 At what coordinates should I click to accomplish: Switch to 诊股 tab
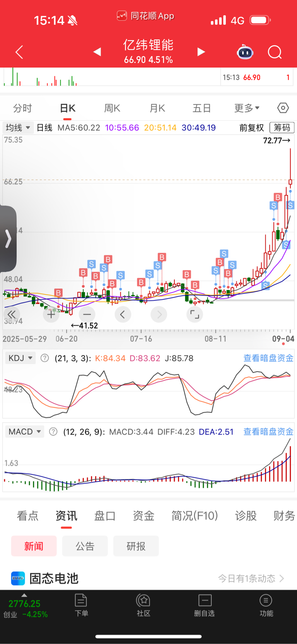[246, 516]
